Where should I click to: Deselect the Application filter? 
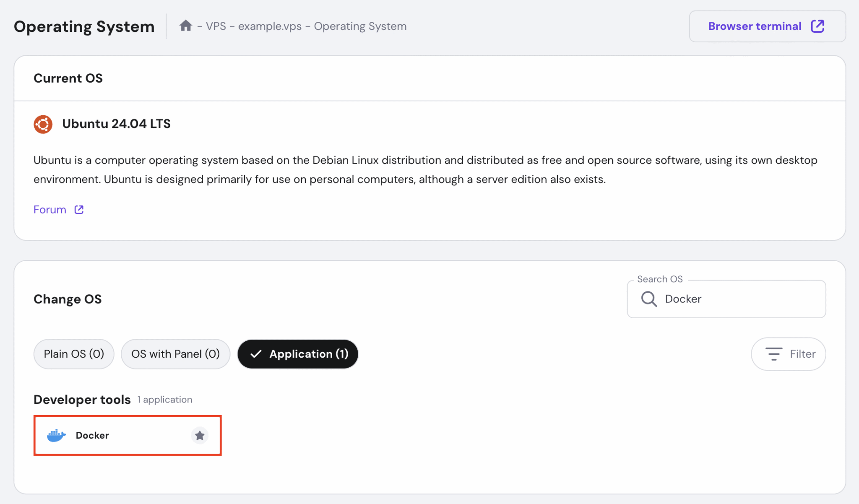(298, 354)
